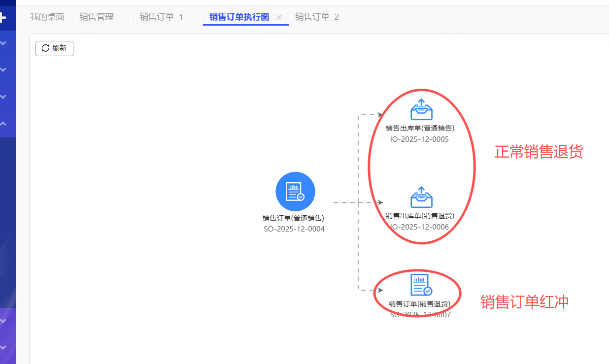Open the 销售出库单(销售退货) outbox icon

(x=421, y=197)
